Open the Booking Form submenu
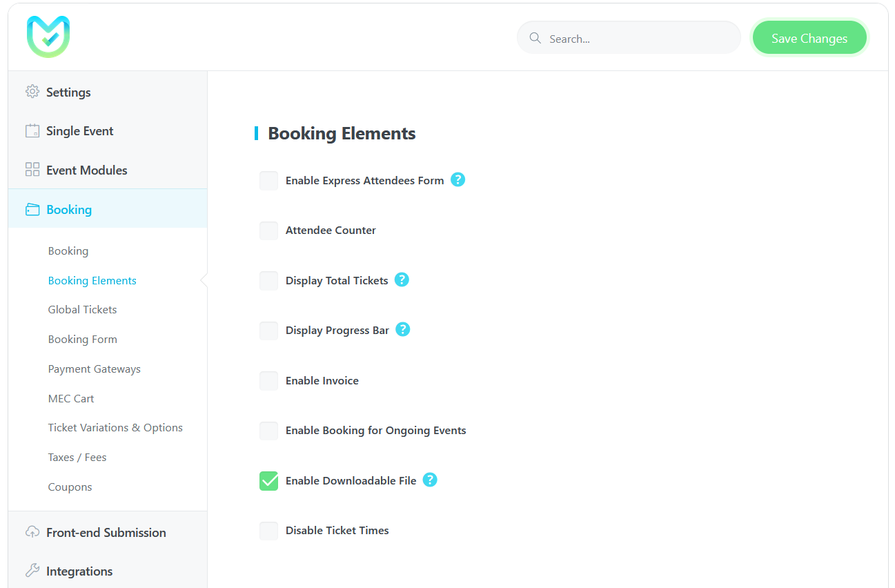 point(83,339)
